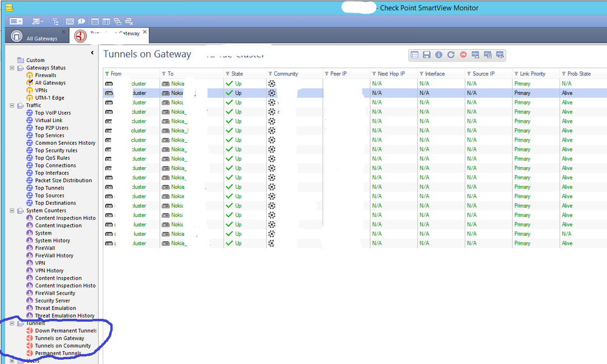Image resolution: width=607 pixels, height=364 pixels.
Task: Collapse the System Counters tree node
Action: (12, 211)
